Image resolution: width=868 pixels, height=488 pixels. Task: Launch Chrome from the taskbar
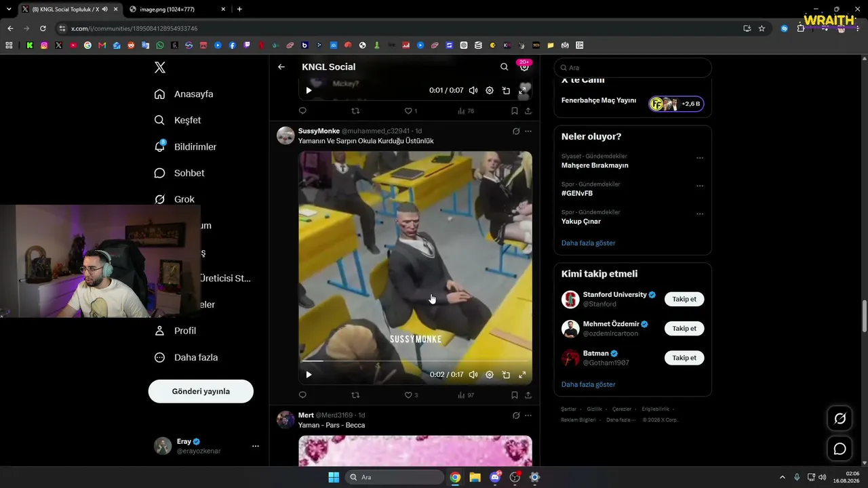pyautogui.click(x=455, y=477)
